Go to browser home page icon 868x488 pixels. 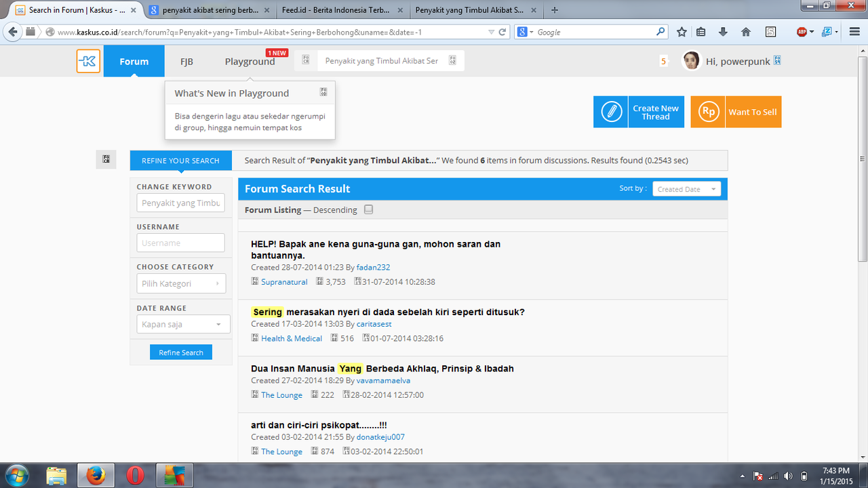pos(746,32)
